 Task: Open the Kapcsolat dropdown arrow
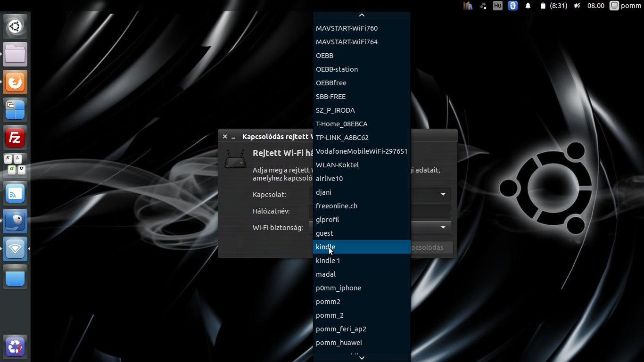443,195
